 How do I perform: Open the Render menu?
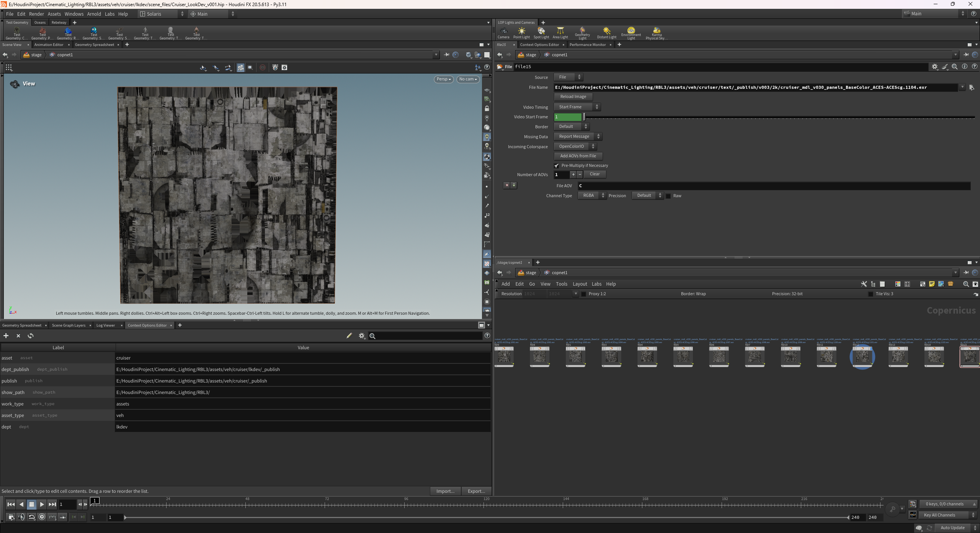36,14
